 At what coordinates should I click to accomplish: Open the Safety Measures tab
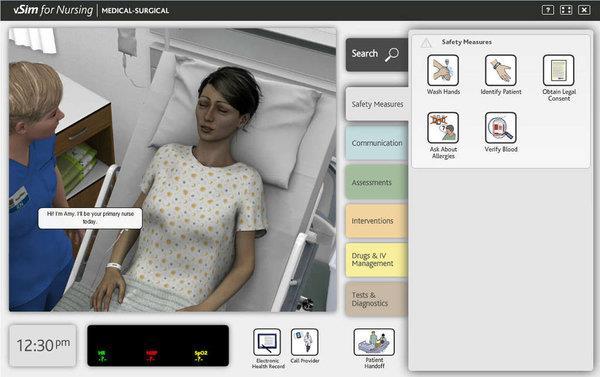pos(377,104)
